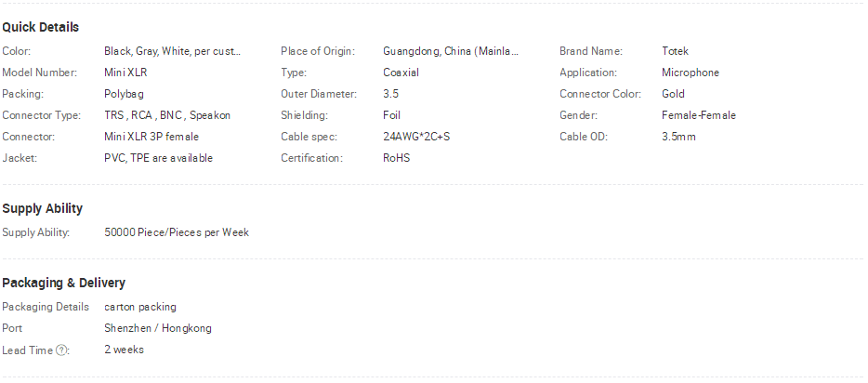Click the carton packing details text
This screenshot has height=383, width=868.
click(x=140, y=307)
